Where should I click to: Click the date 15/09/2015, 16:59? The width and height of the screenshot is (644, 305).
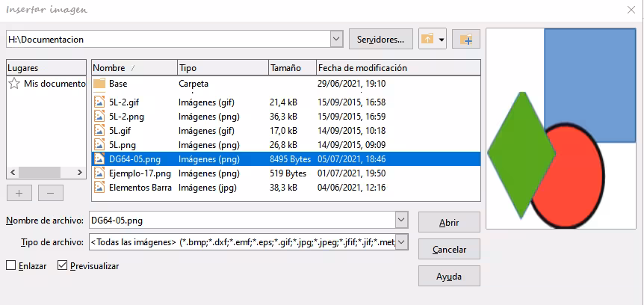click(x=352, y=117)
